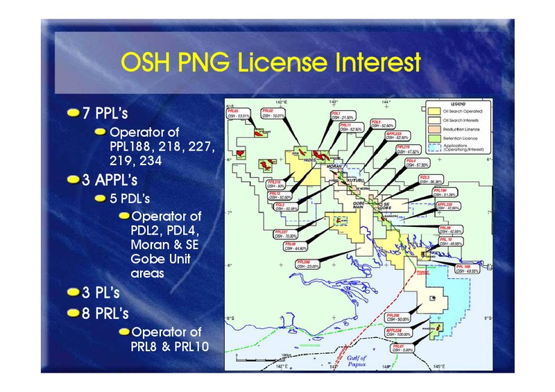Click the MORAN field name on the map
This screenshot has width=555, height=392.
point(334,166)
